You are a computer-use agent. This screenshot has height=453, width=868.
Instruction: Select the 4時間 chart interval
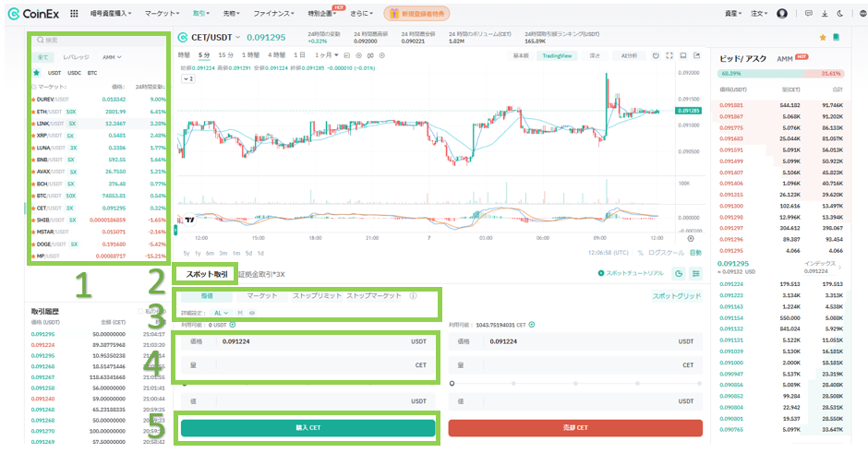click(x=277, y=55)
